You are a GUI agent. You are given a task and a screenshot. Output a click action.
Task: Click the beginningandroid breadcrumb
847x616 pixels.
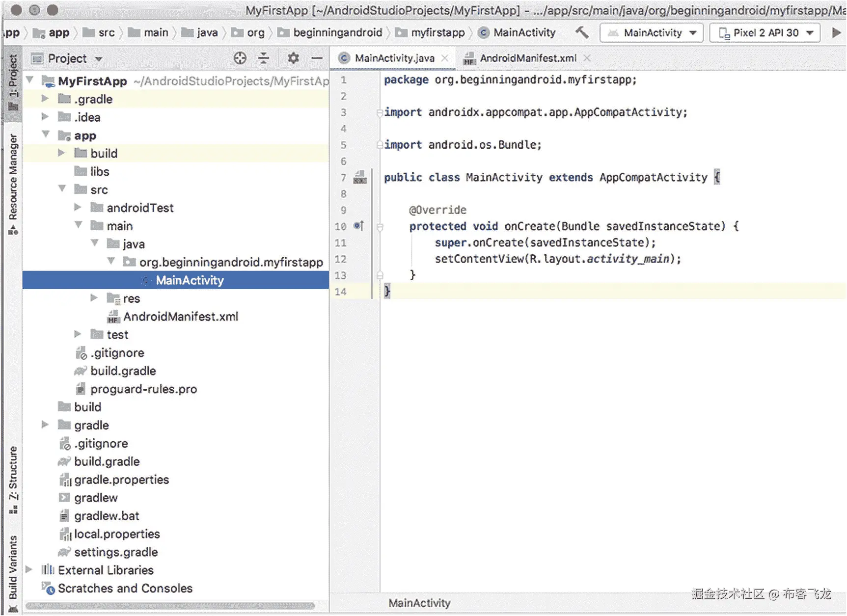tap(330, 33)
